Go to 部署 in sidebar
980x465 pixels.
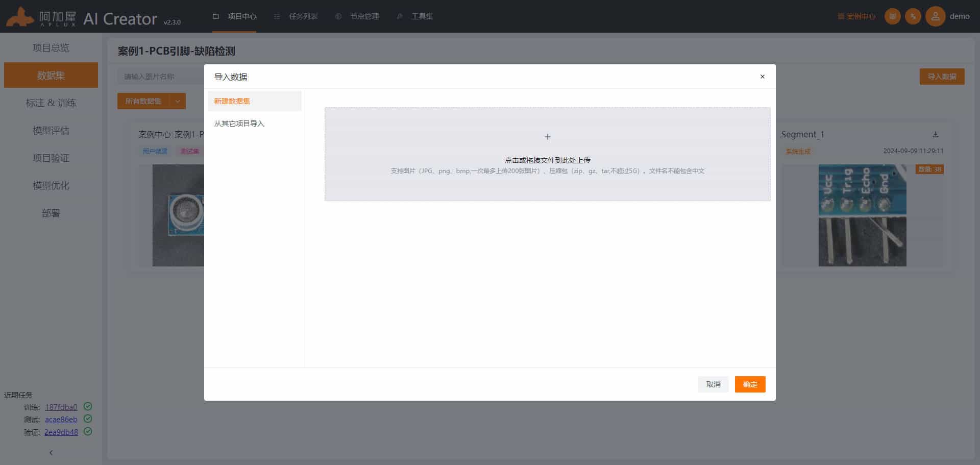51,213
